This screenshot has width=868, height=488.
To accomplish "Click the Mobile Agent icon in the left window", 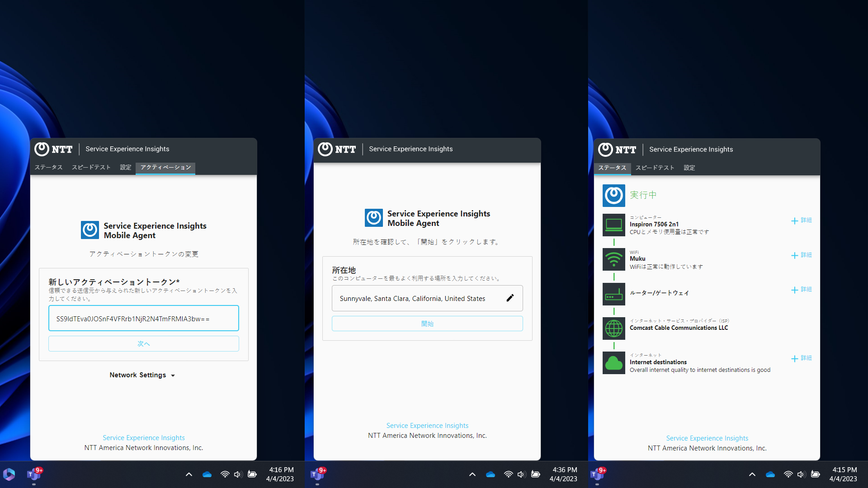I will (x=90, y=230).
